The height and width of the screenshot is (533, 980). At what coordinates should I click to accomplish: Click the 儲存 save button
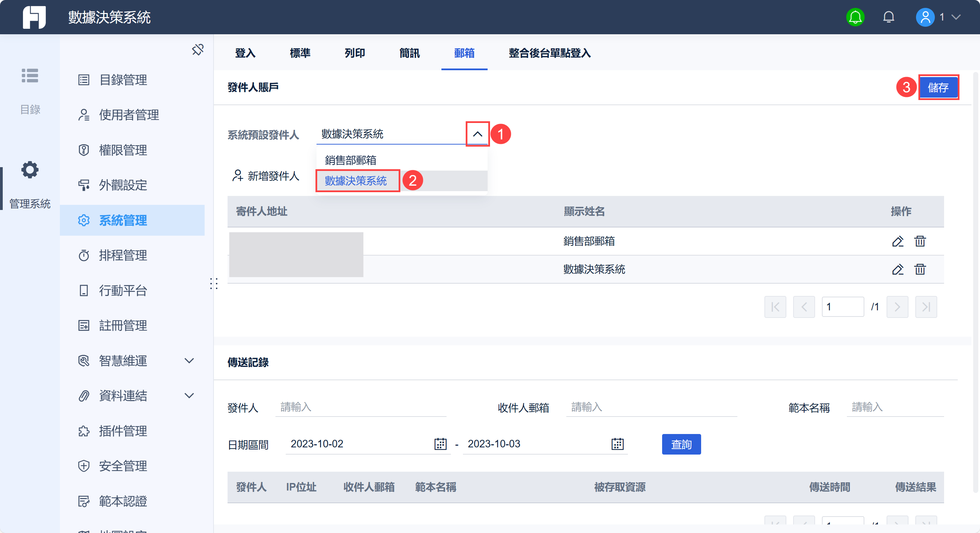(938, 88)
